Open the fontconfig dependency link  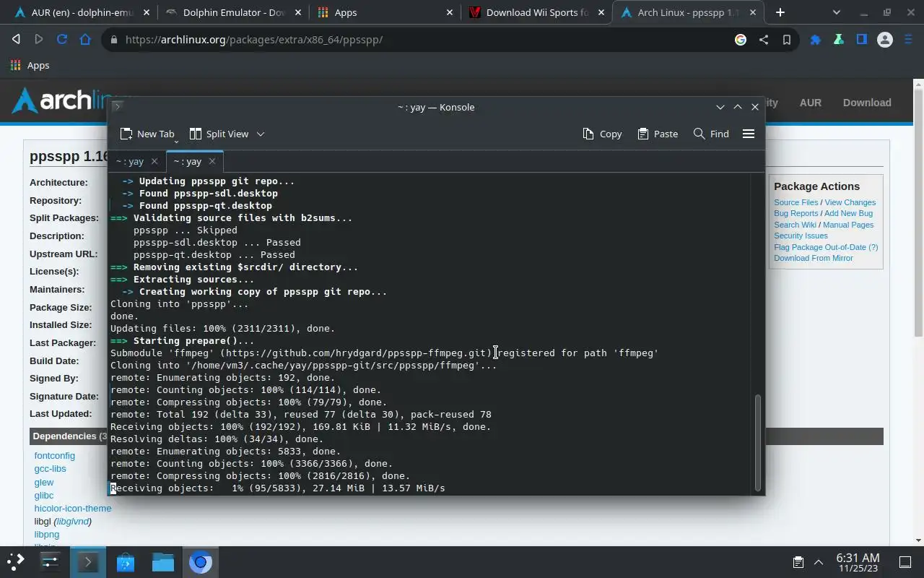(54, 455)
